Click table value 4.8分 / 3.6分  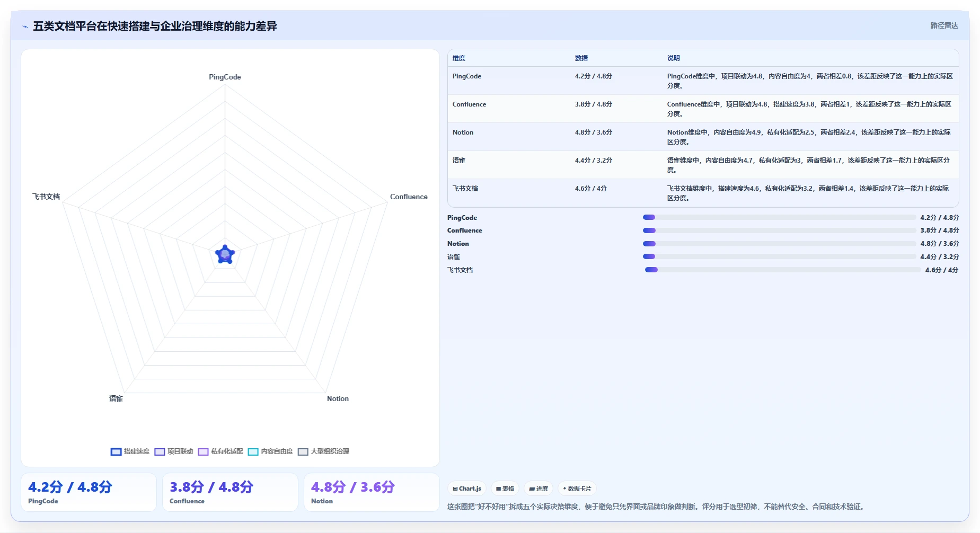(x=594, y=132)
